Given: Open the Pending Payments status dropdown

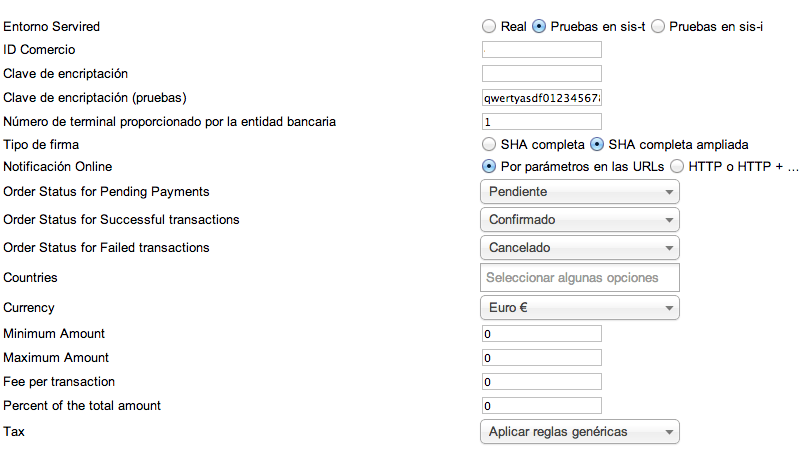Looking at the screenshot, I should (x=580, y=192).
